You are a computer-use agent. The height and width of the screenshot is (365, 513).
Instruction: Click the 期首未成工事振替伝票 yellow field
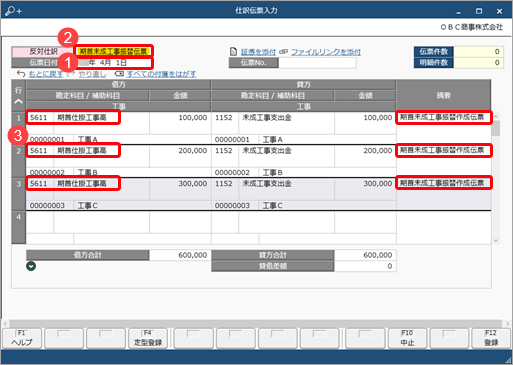(x=114, y=51)
